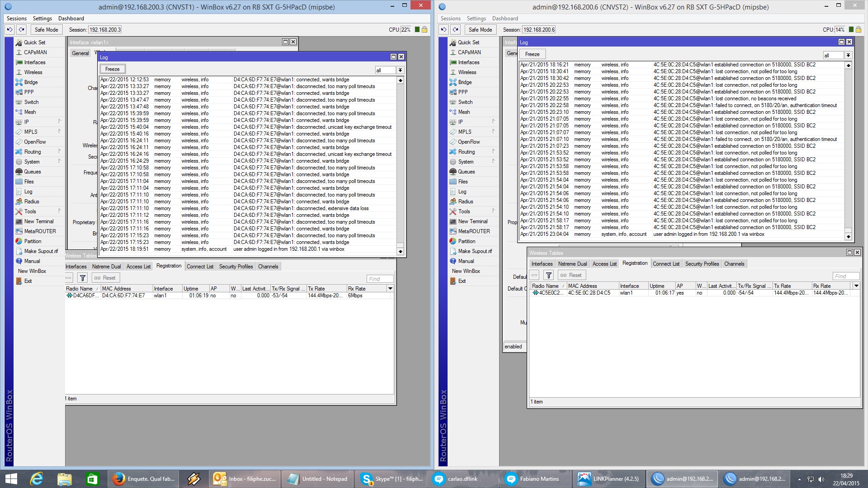Click the Freeze button in left Log window
868x488 pixels.
[112, 69]
